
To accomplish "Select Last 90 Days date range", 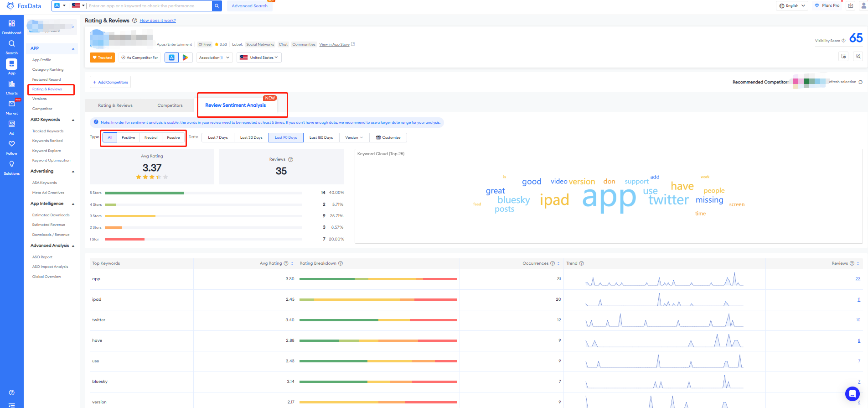I will (x=286, y=137).
